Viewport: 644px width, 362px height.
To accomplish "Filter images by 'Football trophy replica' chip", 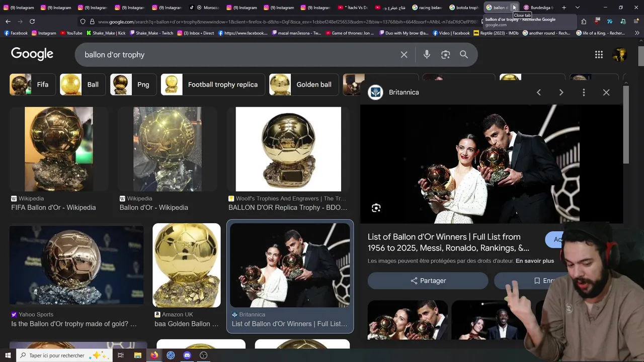I will (212, 84).
